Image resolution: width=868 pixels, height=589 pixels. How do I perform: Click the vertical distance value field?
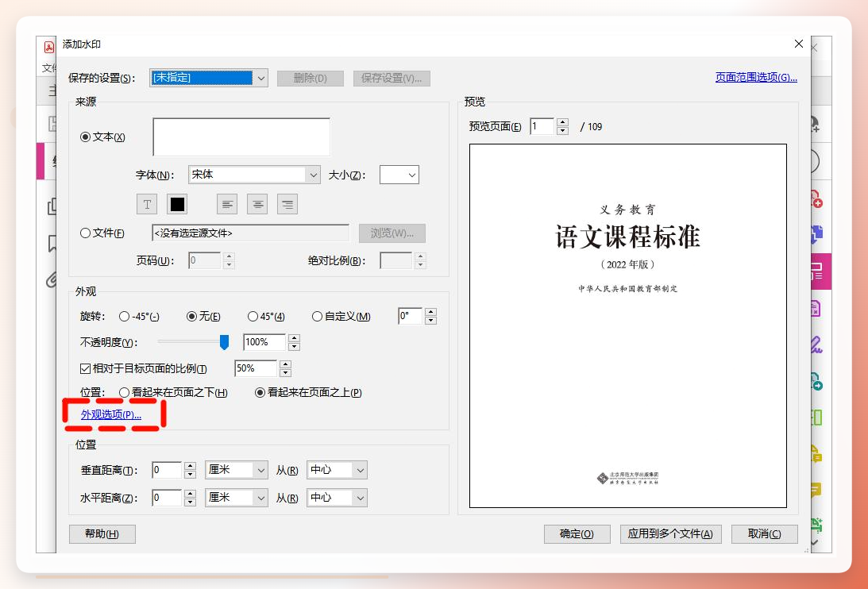(x=168, y=470)
